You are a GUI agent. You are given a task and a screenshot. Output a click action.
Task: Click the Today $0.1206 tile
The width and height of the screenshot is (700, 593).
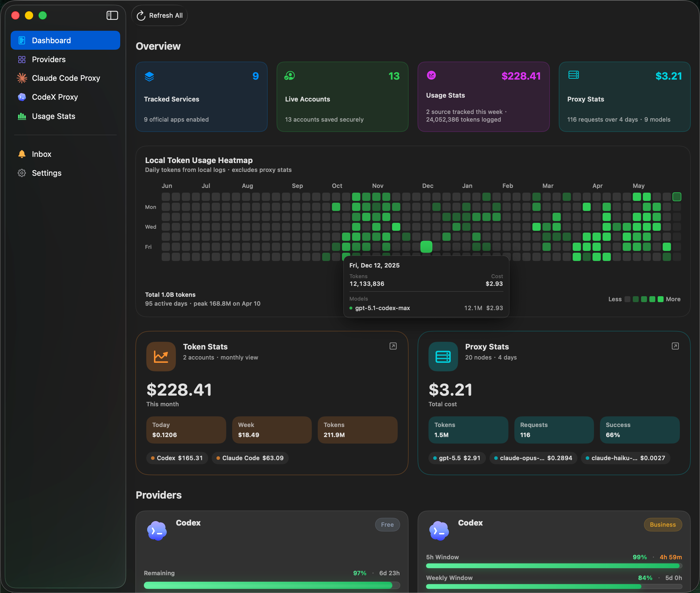pyautogui.click(x=186, y=430)
